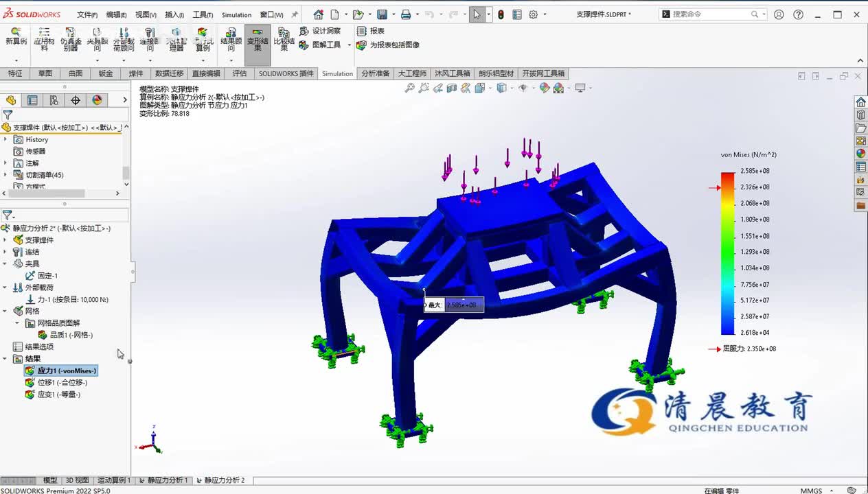Screen dimensions: 868x494
Task: Switch to the 草图 (Sketch) tab
Action: click(45, 73)
